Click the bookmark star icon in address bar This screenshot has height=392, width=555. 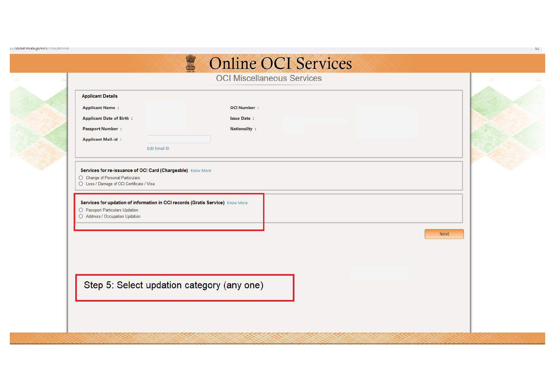point(537,48)
